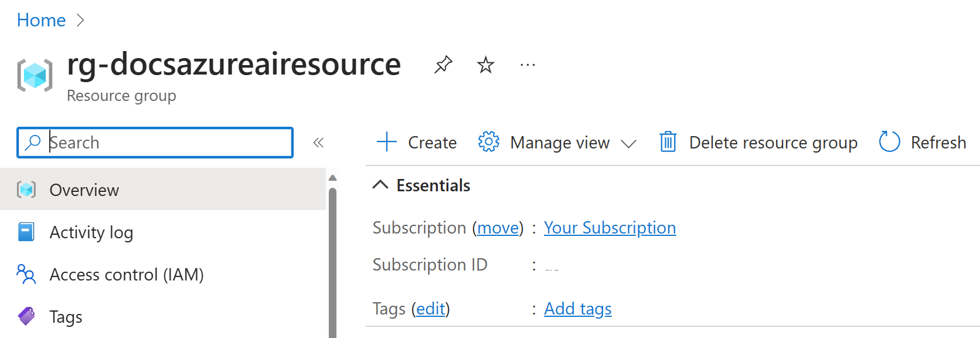Pin the resource group to dashboard
980x338 pixels.
tap(443, 65)
